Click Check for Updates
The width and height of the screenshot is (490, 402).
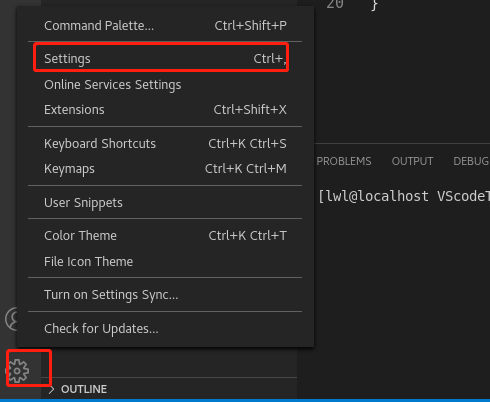[165, 329]
